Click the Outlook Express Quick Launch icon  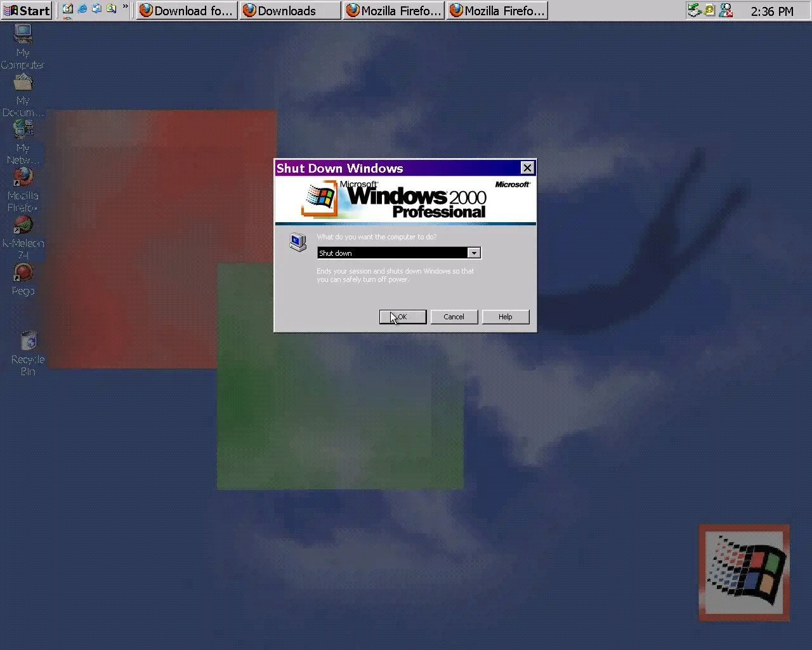[97, 10]
